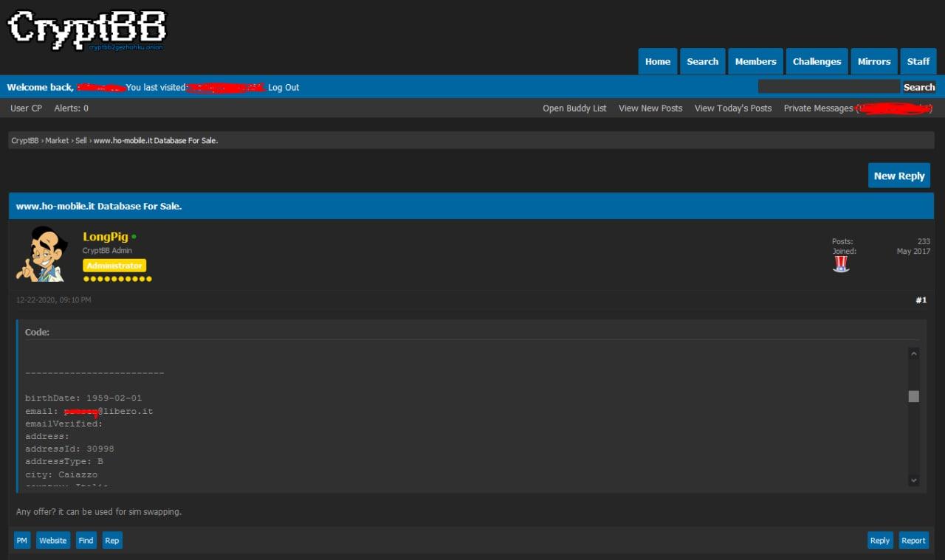The height and width of the screenshot is (560, 945).
Task: Go to Market breadcrumb
Action: (x=57, y=140)
